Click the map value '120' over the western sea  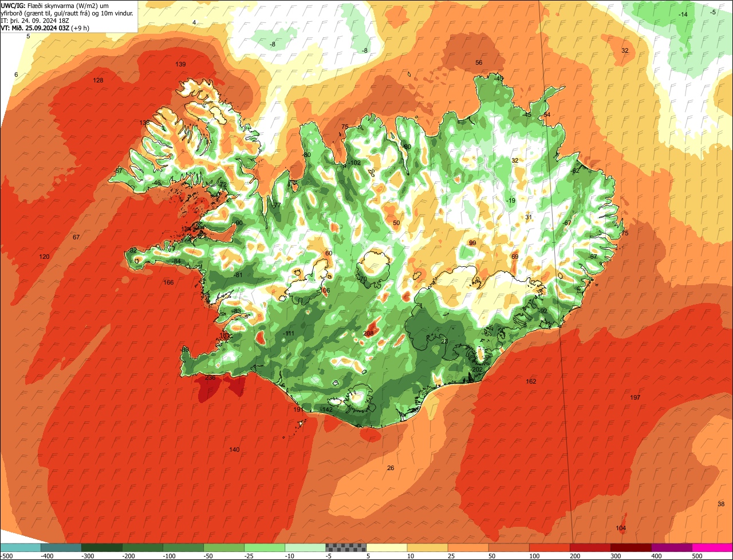point(44,257)
